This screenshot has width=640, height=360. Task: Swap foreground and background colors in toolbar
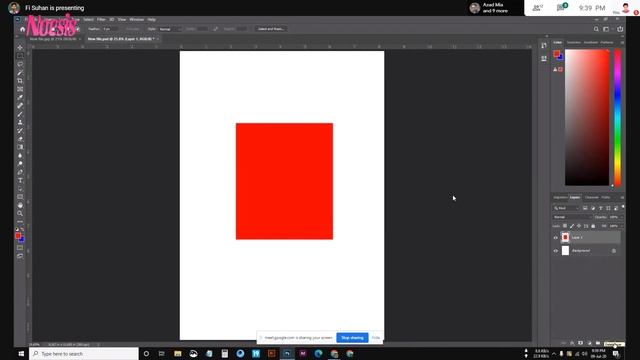click(22, 229)
